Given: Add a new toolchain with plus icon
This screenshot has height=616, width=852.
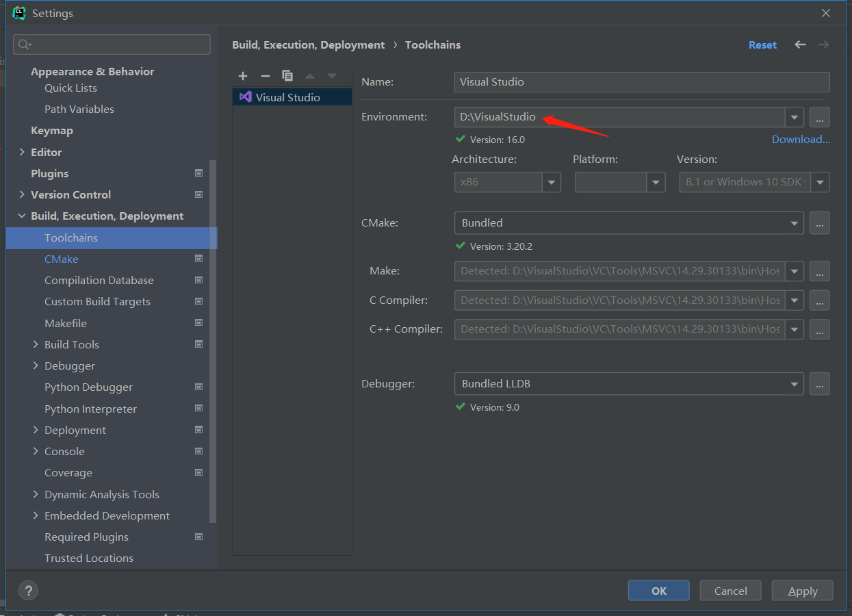Looking at the screenshot, I should (x=243, y=76).
